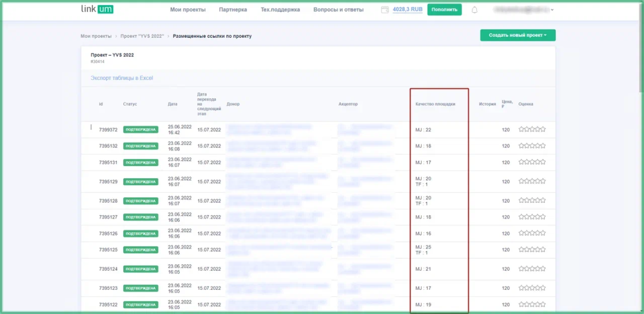Image resolution: width=644 pixels, height=314 pixels.
Task: Click fourth star for link 7395124
Action: click(x=538, y=269)
